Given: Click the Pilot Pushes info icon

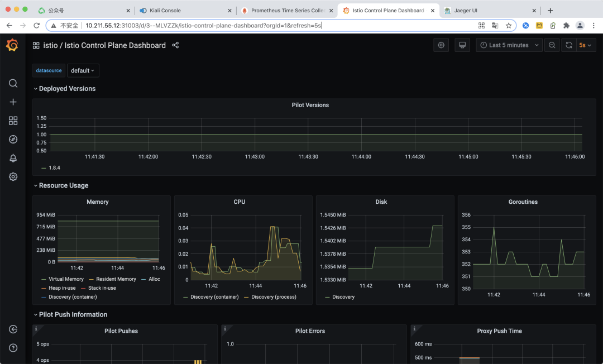Looking at the screenshot, I should click(x=36, y=329).
